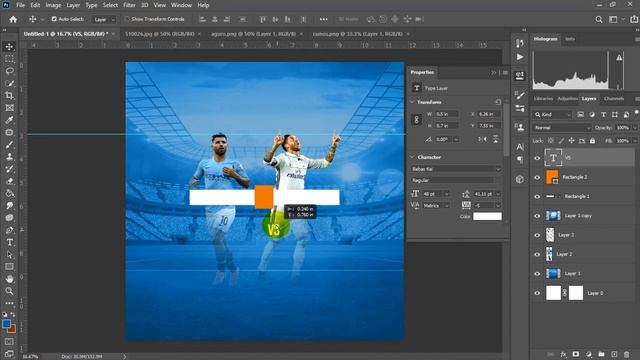The width and height of the screenshot is (640, 360).
Task: Collapse the Transform section
Action: click(412, 102)
